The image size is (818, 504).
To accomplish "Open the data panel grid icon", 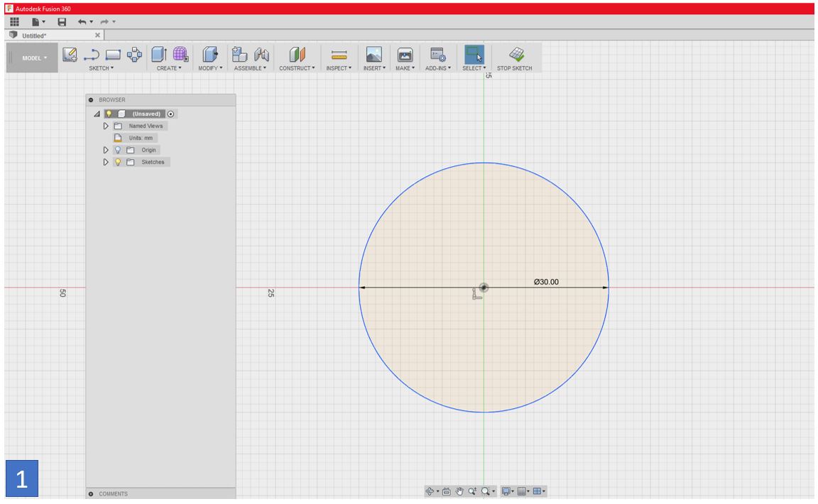I will pos(15,21).
